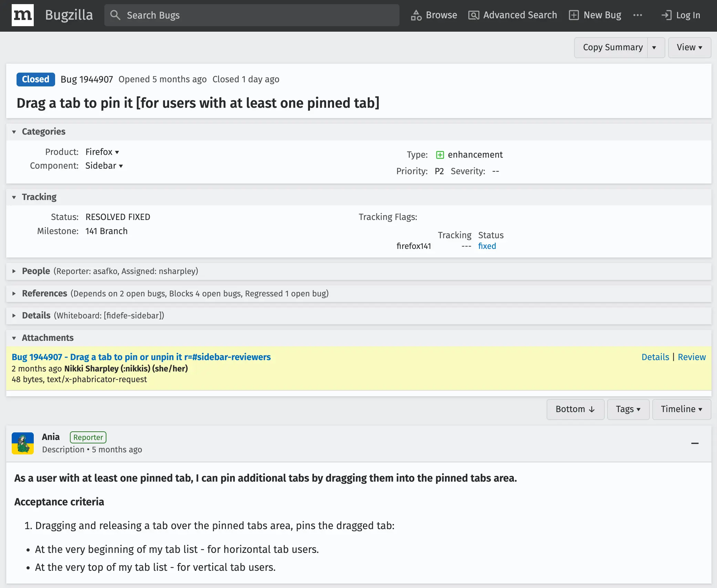717x588 pixels.
Task: Click the 'enhancement' type text
Action: click(475, 155)
